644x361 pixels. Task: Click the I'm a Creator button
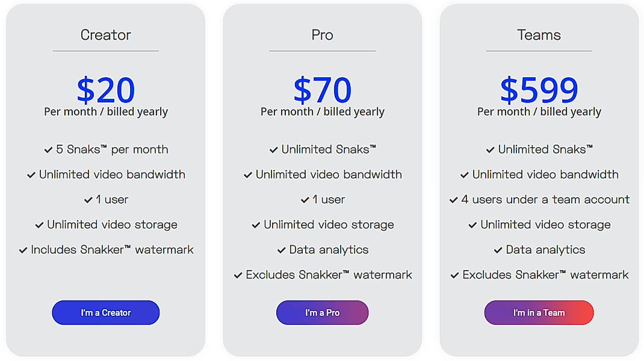(105, 312)
